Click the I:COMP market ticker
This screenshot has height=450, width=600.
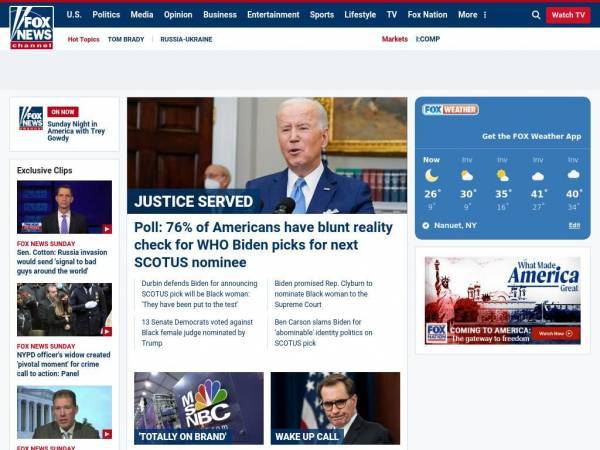click(x=428, y=39)
